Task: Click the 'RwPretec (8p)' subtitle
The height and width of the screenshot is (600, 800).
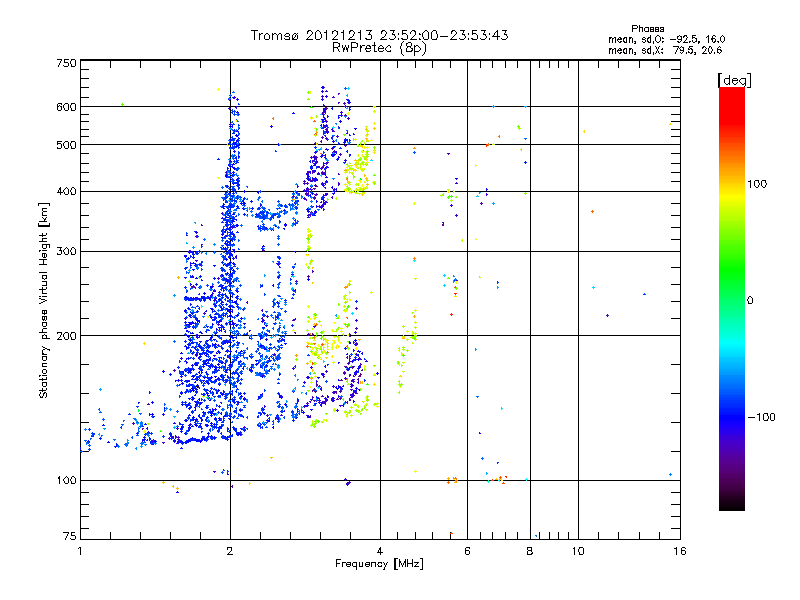Action: coord(379,48)
